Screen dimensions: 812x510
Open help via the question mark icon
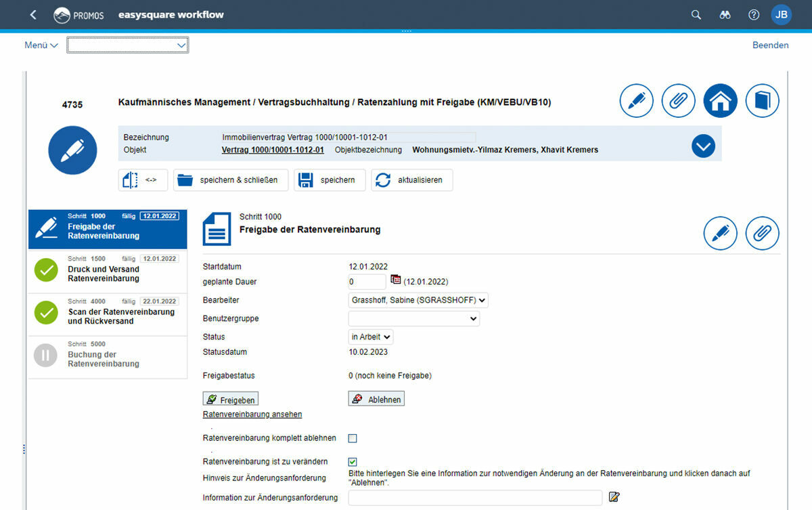[x=753, y=14]
